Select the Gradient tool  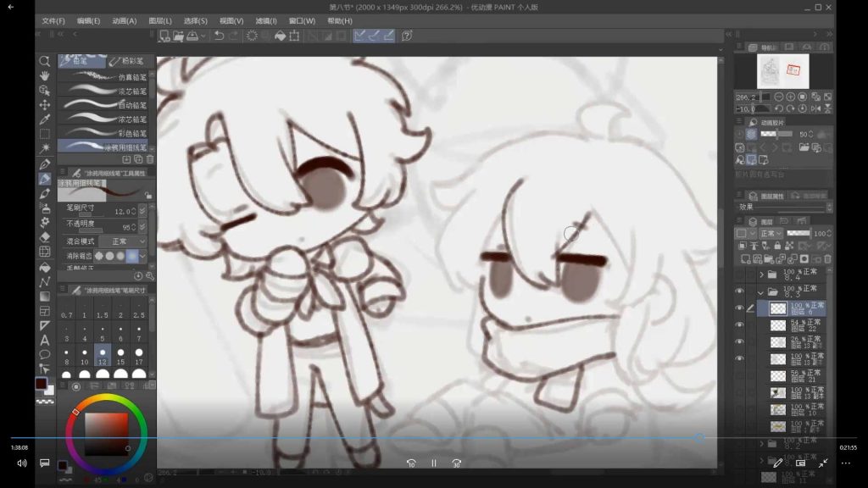(x=44, y=296)
